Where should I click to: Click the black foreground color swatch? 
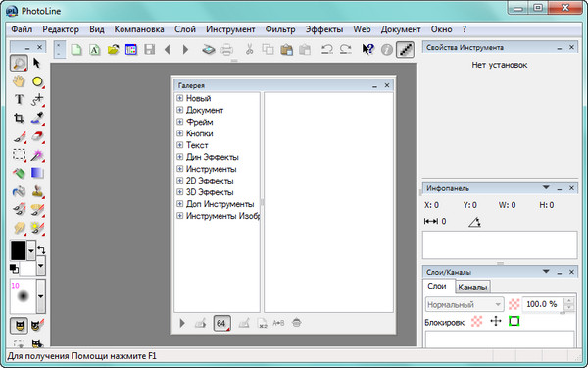coord(18,251)
